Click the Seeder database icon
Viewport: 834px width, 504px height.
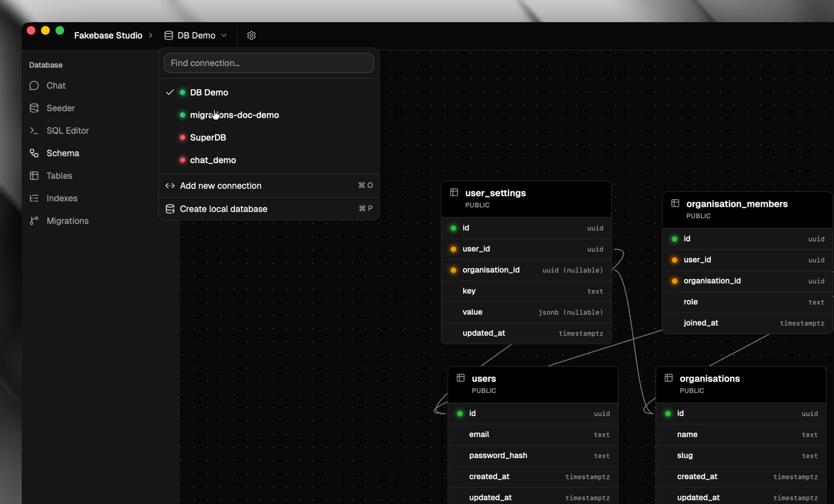[x=34, y=108]
